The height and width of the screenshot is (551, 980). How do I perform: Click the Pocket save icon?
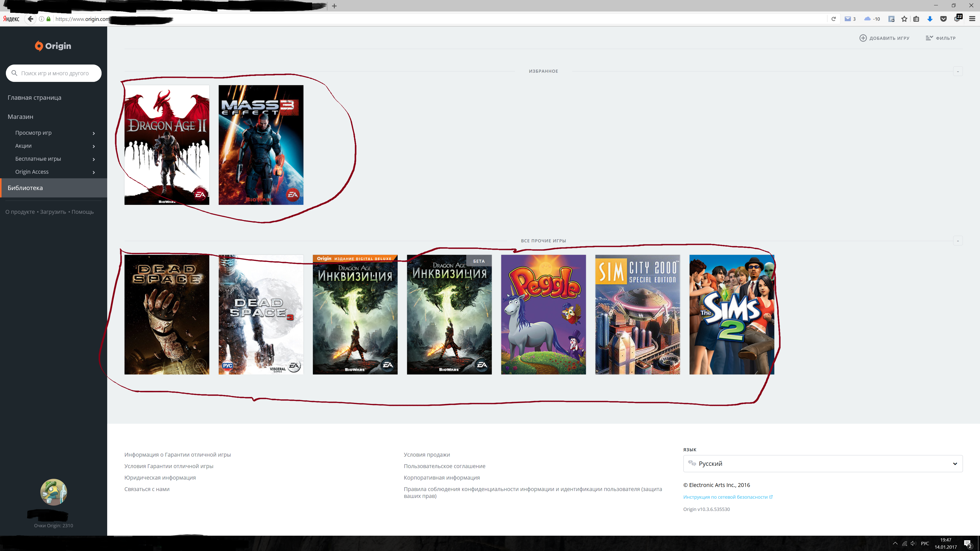[x=944, y=19]
